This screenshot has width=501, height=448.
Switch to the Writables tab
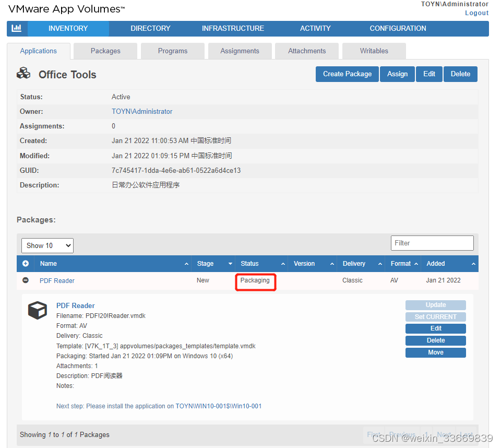tap(374, 51)
